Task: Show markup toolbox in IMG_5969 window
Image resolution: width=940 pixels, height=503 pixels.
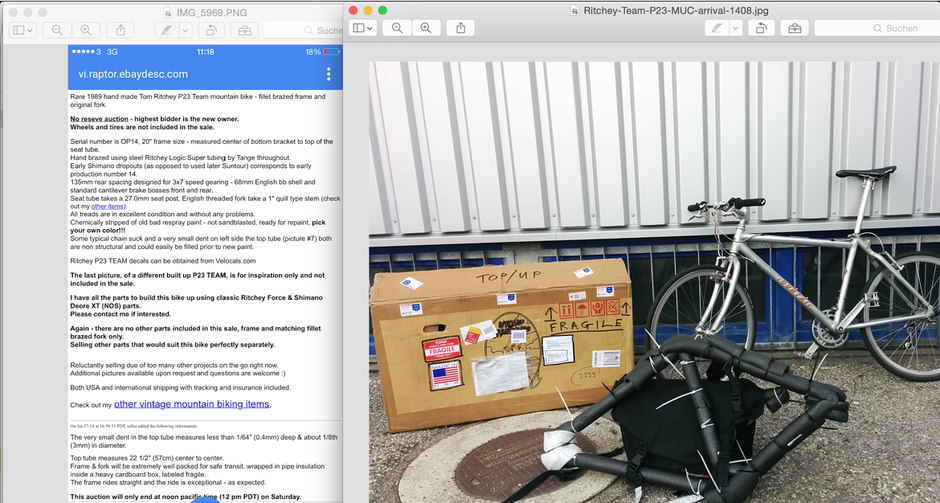Action: 245,30
